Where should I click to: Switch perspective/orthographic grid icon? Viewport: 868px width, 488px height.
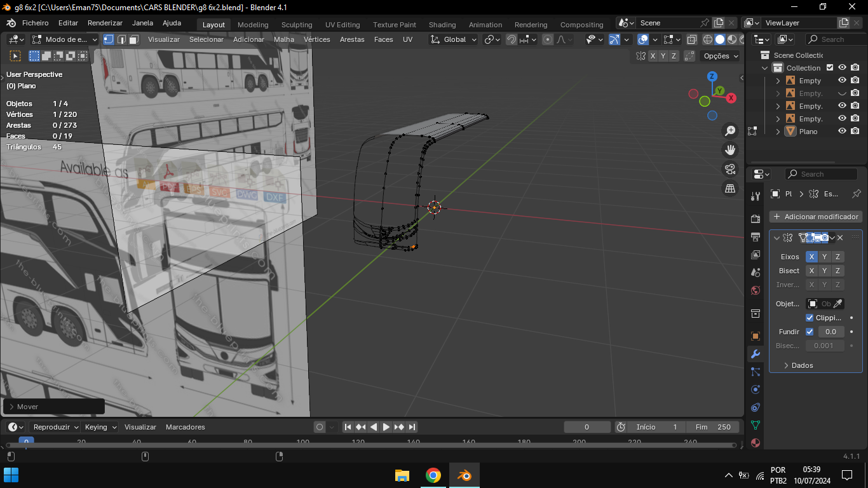[x=730, y=188]
